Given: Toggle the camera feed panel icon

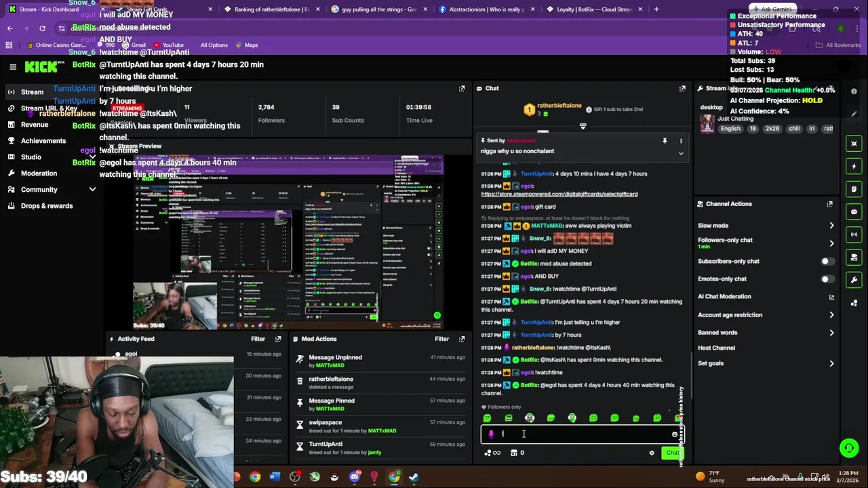Looking at the screenshot, I should [854, 258].
